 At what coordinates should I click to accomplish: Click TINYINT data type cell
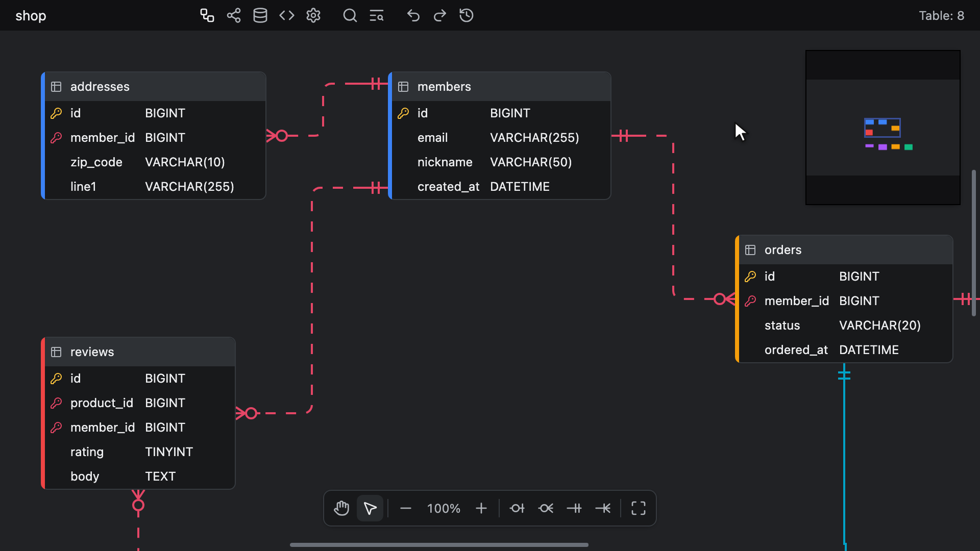click(x=169, y=452)
